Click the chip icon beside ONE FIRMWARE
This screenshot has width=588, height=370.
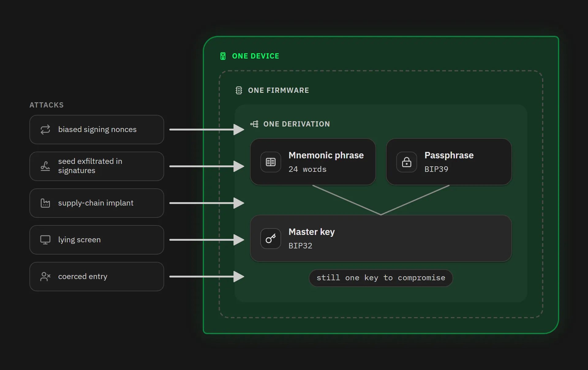(x=239, y=90)
